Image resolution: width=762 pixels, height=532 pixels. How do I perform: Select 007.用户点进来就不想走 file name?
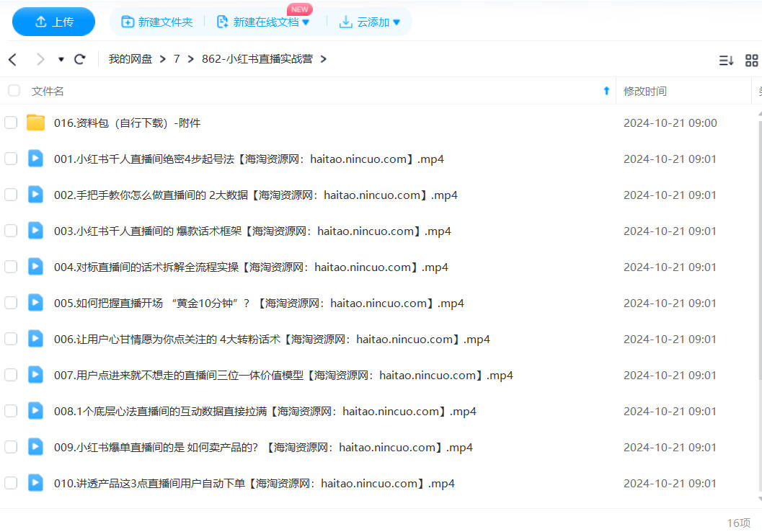[283, 375]
